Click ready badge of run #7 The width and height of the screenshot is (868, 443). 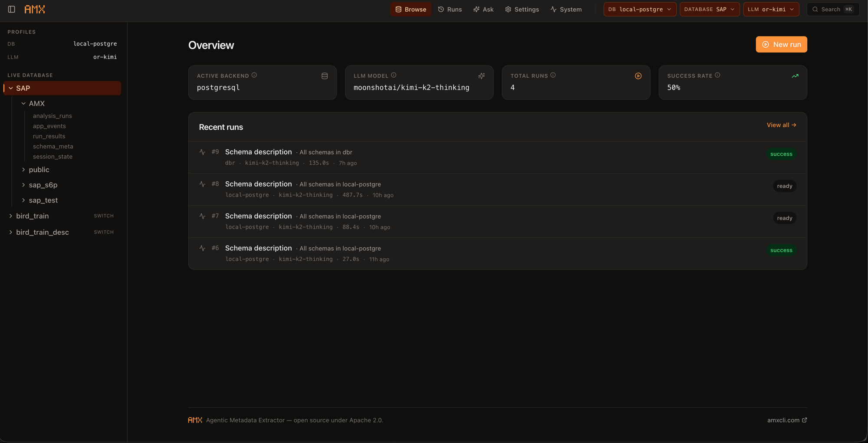(x=785, y=218)
